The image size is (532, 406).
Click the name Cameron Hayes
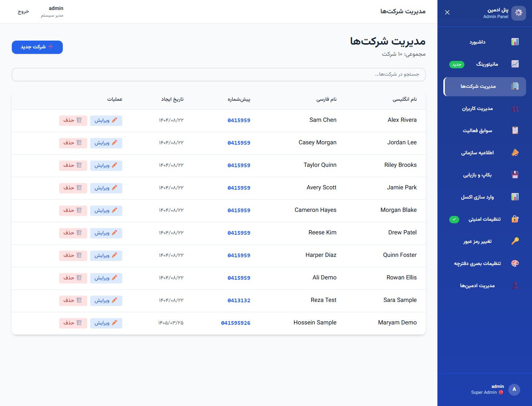tap(316, 210)
